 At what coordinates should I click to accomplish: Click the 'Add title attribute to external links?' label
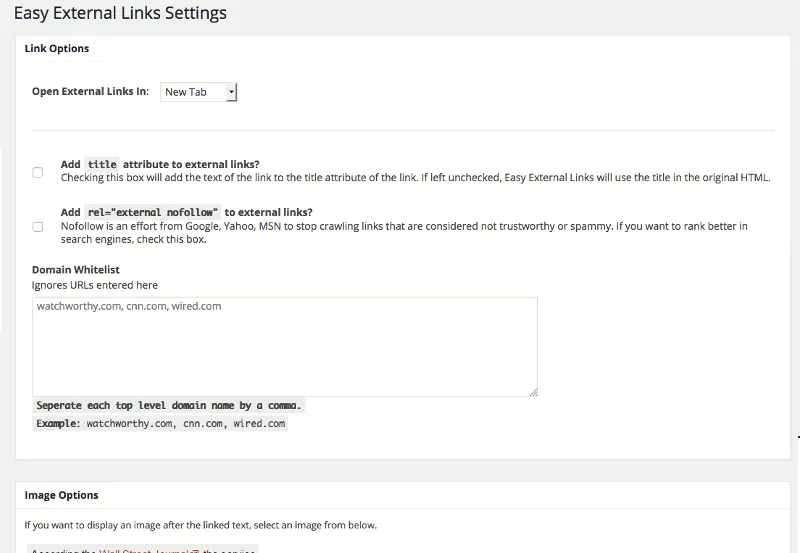tap(160, 164)
